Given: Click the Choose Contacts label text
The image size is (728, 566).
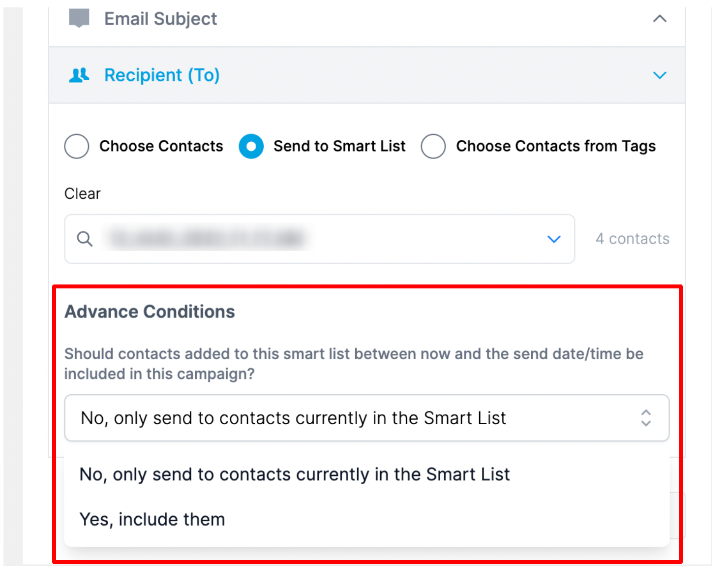Looking at the screenshot, I should coord(161,146).
